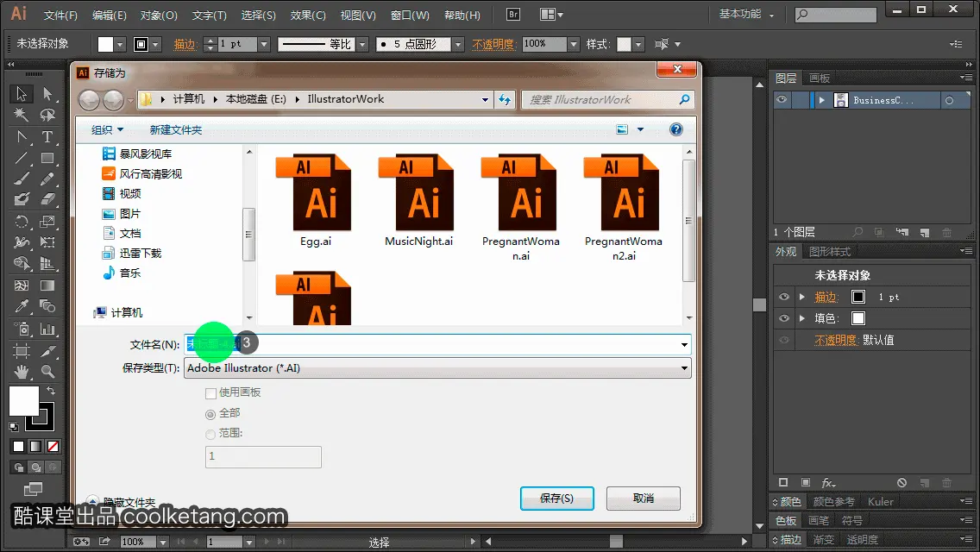Open the Object menu

coord(159,15)
